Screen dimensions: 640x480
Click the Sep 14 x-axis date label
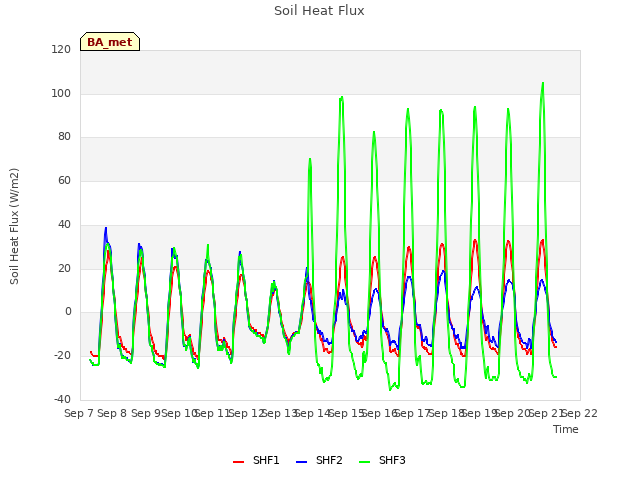coord(312,413)
